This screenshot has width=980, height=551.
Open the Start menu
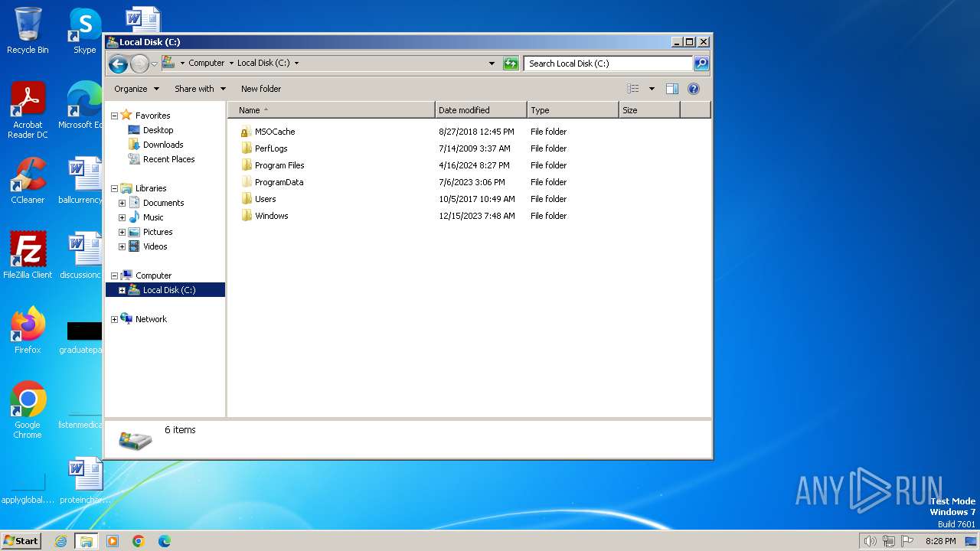[21, 540]
